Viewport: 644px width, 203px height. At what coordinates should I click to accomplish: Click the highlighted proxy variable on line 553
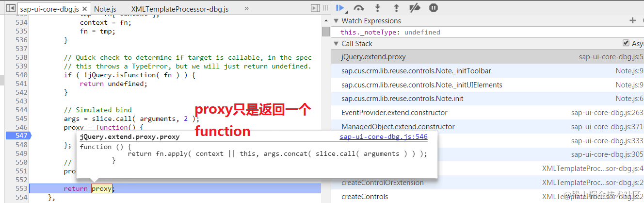click(102, 188)
